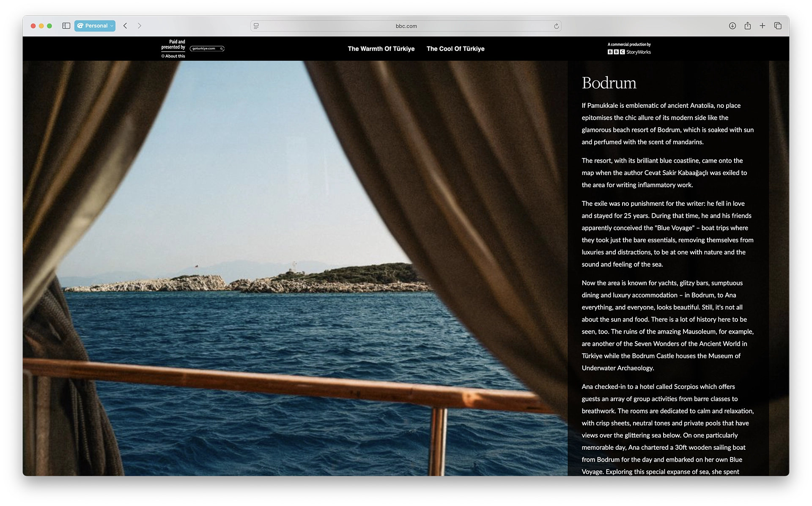Image resolution: width=812 pixels, height=506 pixels.
Task: Open the goturkiye.com sponsor logo
Action: (x=207, y=49)
